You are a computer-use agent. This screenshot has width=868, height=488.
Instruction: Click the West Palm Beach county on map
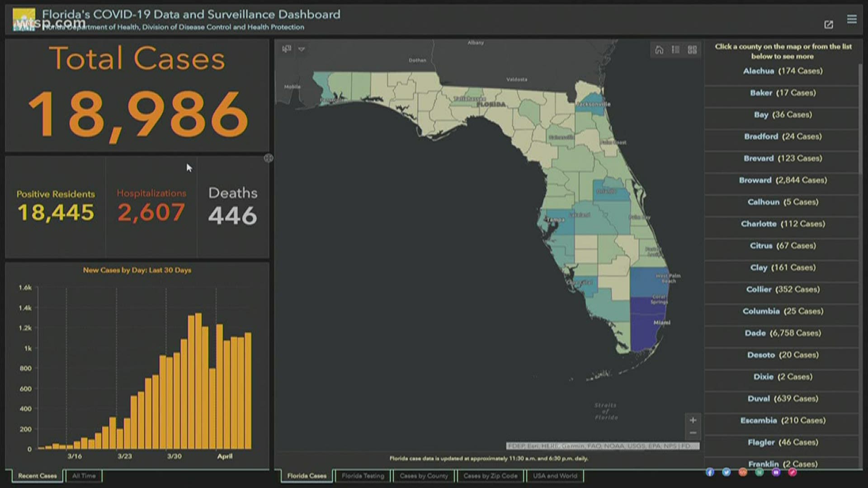(x=649, y=282)
